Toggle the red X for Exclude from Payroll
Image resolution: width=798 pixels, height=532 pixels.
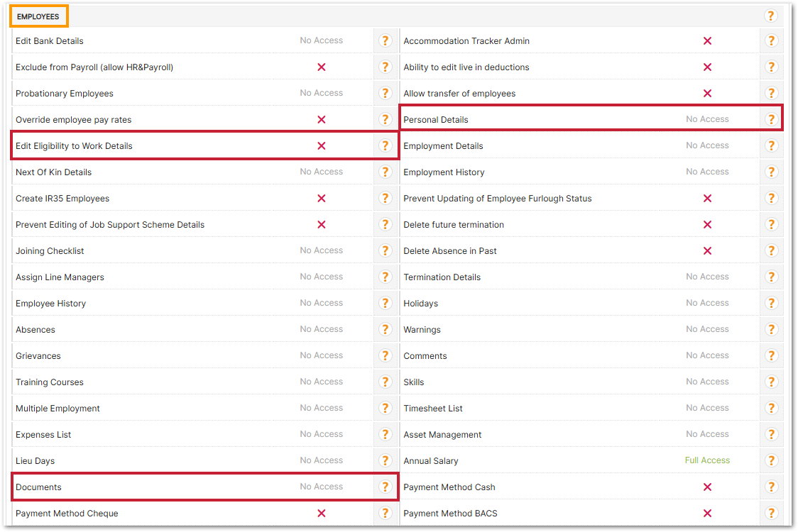click(321, 67)
